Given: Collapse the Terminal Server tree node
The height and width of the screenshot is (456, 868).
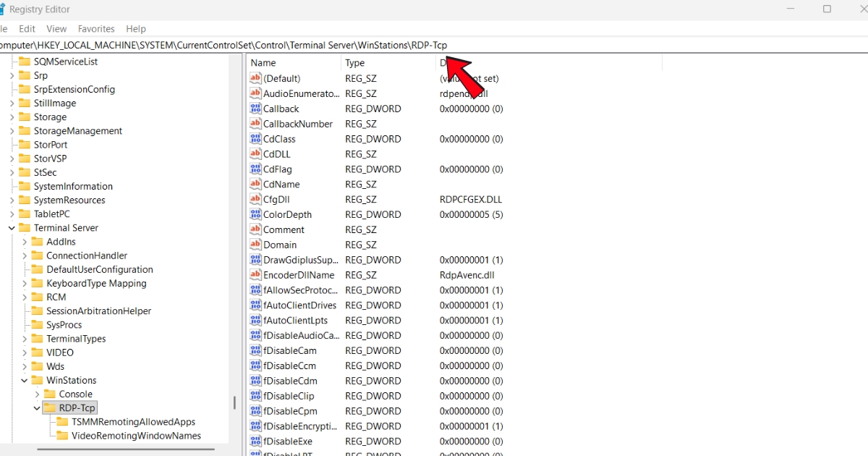Looking at the screenshot, I should click(x=12, y=228).
